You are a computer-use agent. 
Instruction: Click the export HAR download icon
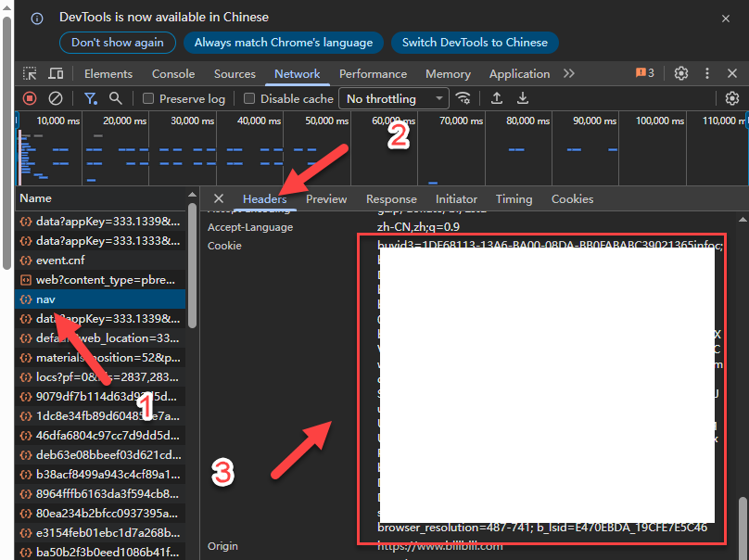tap(523, 98)
